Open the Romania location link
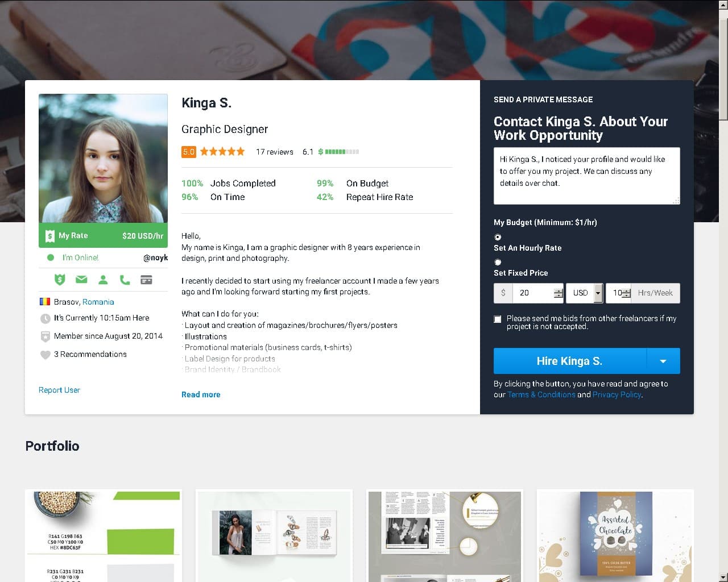The width and height of the screenshot is (728, 582). 98,302
